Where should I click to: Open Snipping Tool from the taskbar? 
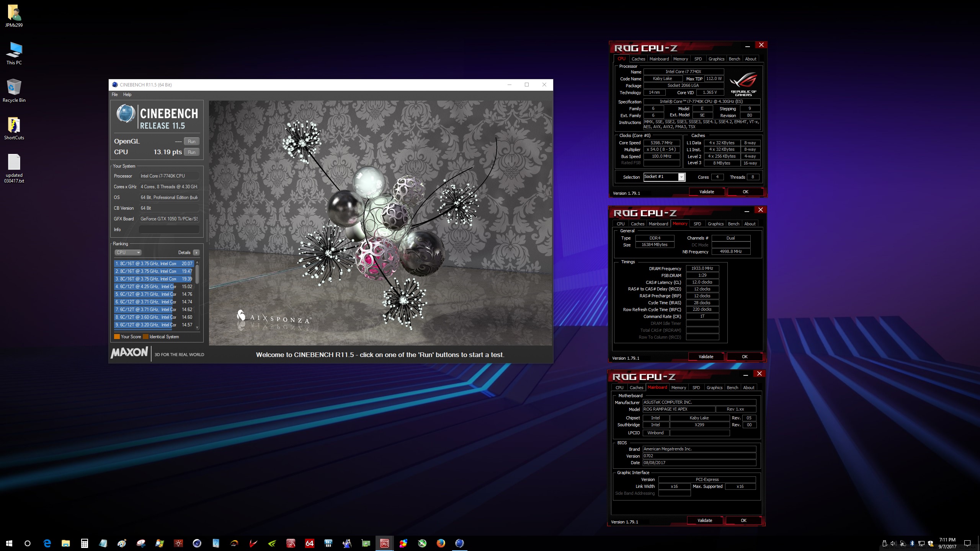coord(141,543)
